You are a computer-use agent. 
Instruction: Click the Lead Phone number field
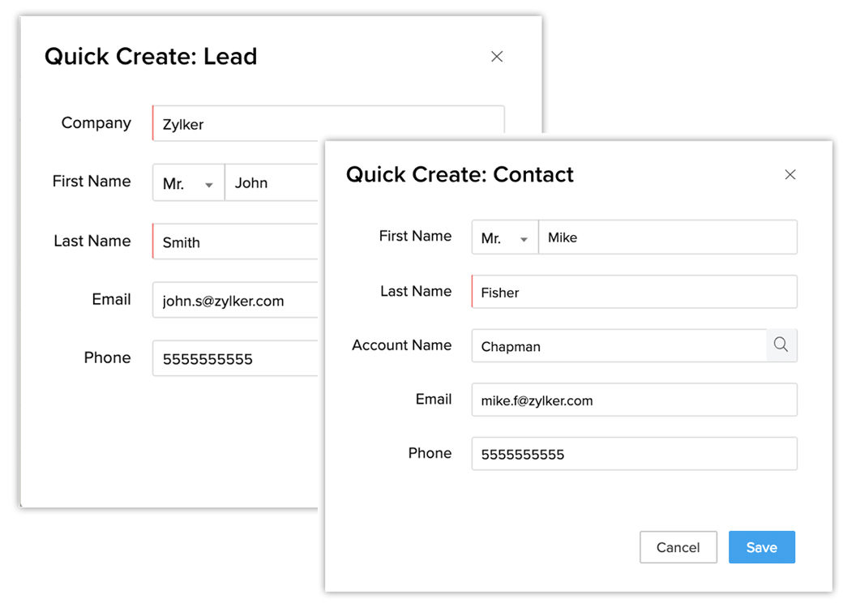click(x=235, y=358)
